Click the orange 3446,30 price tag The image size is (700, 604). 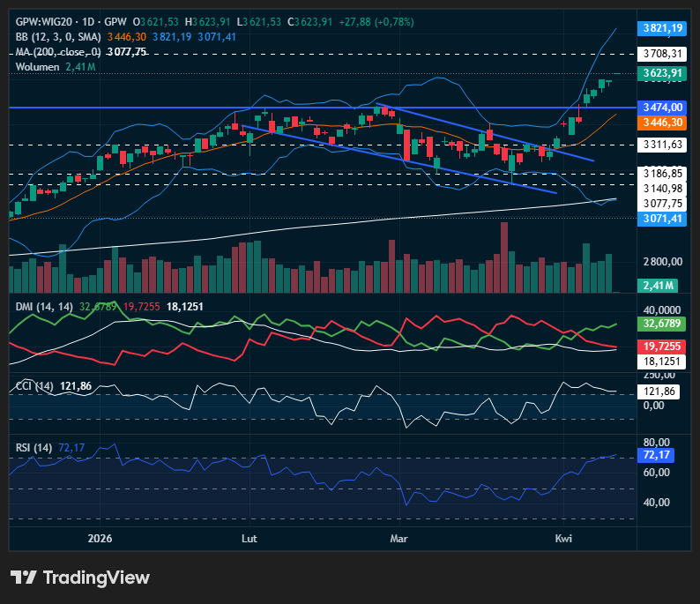tap(662, 122)
